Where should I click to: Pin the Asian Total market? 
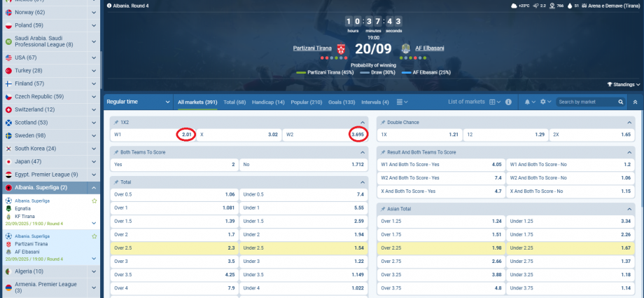383,209
